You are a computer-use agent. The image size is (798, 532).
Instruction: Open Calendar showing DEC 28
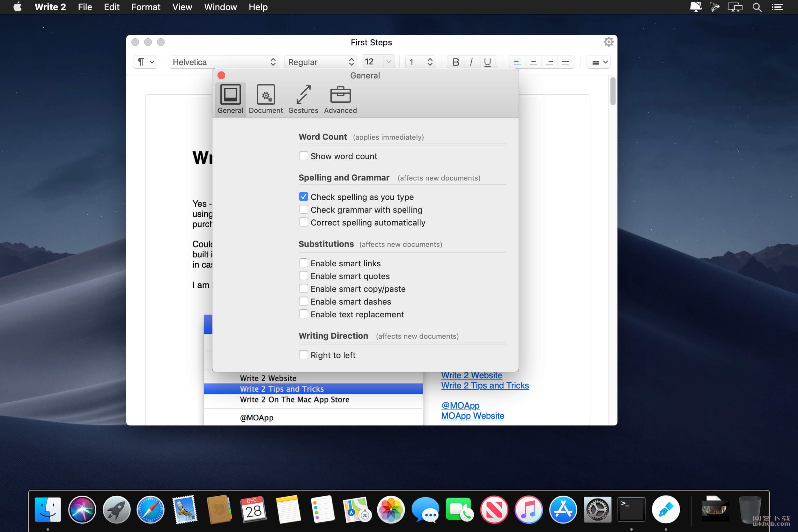(x=254, y=509)
